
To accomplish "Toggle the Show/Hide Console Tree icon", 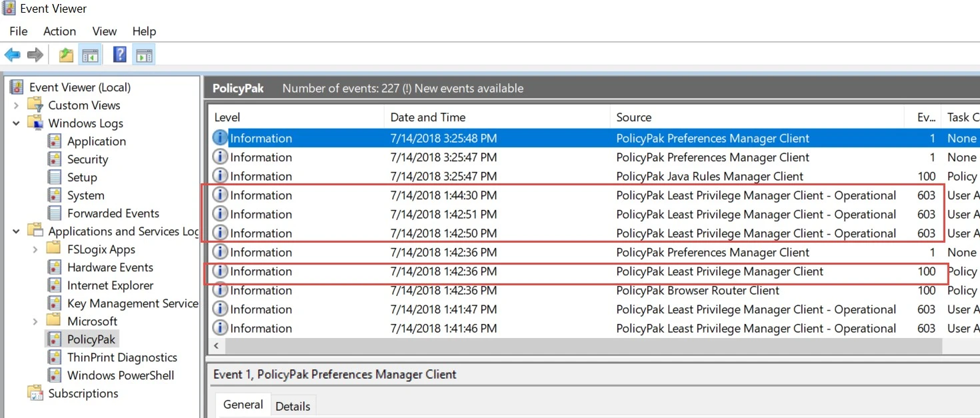I will click(x=90, y=55).
